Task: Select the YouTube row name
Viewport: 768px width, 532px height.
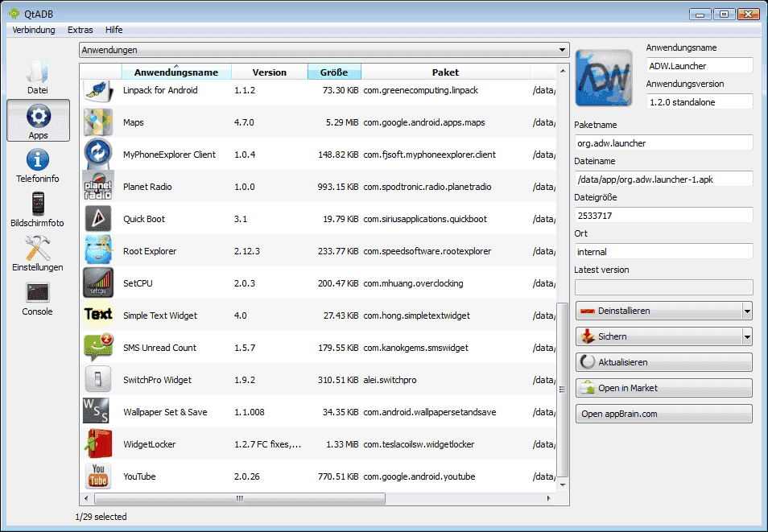Action: pyautogui.click(x=139, y=476)
